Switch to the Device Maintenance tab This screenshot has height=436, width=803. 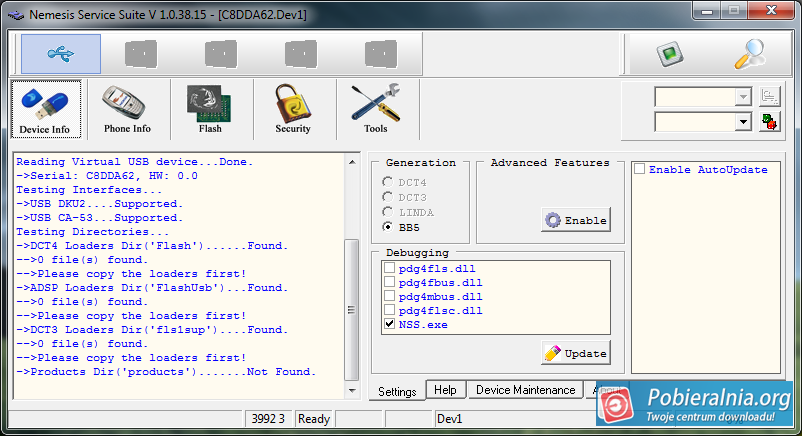(525, 390)
